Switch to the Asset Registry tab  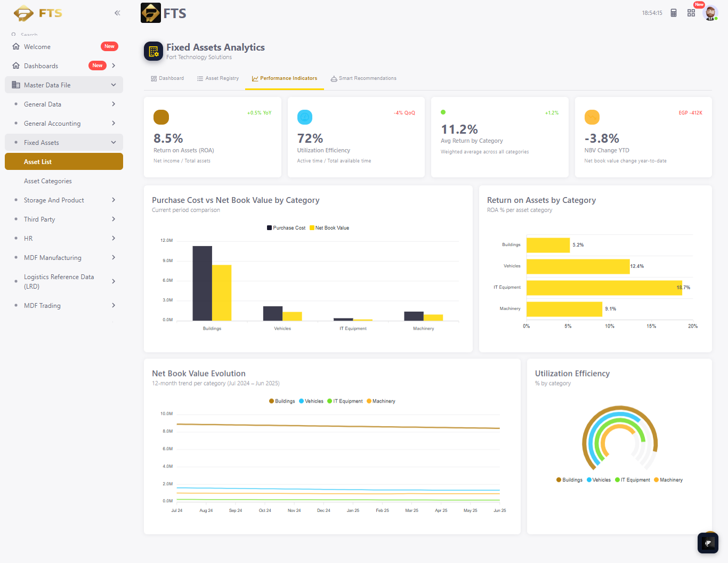pos(218,78)
